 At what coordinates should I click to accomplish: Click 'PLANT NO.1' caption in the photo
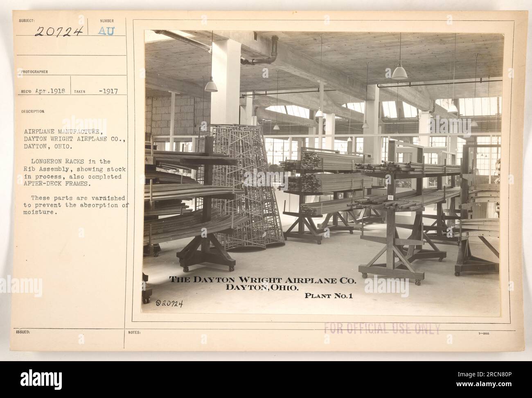point(329,296)
